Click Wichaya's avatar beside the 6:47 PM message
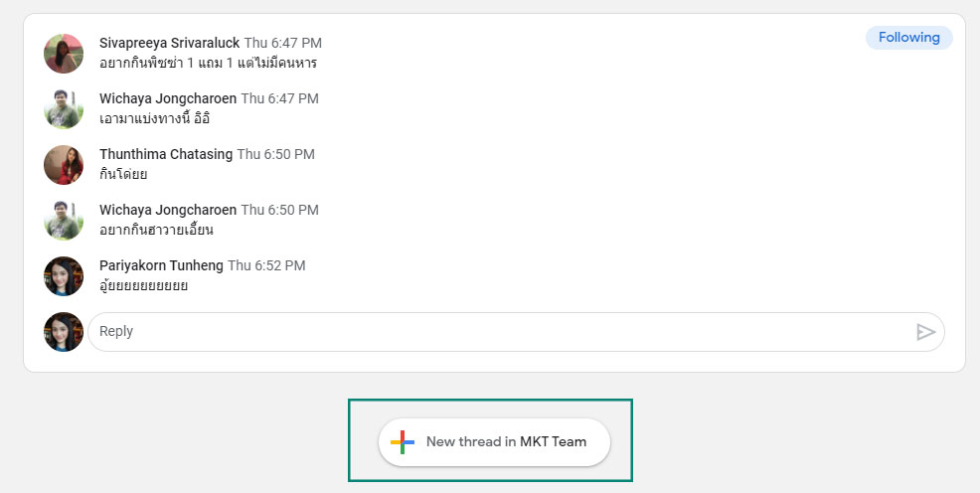The image size is (980, 493). click(x=64, y=109)
